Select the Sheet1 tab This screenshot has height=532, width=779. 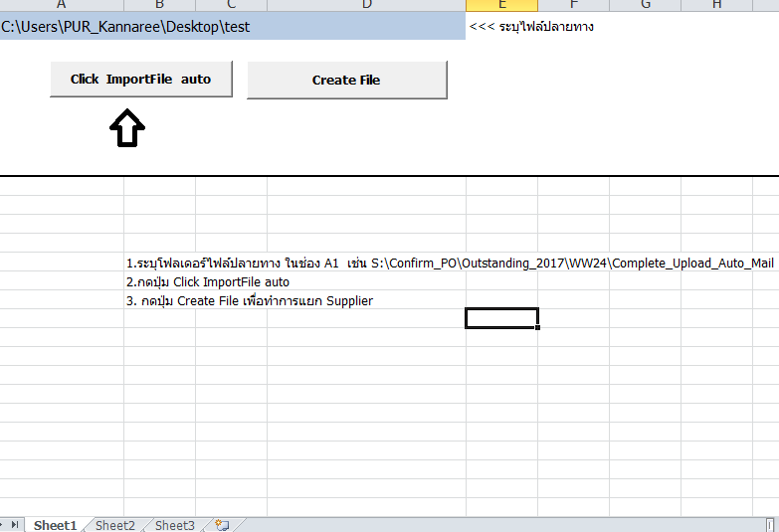click(55, 525)
